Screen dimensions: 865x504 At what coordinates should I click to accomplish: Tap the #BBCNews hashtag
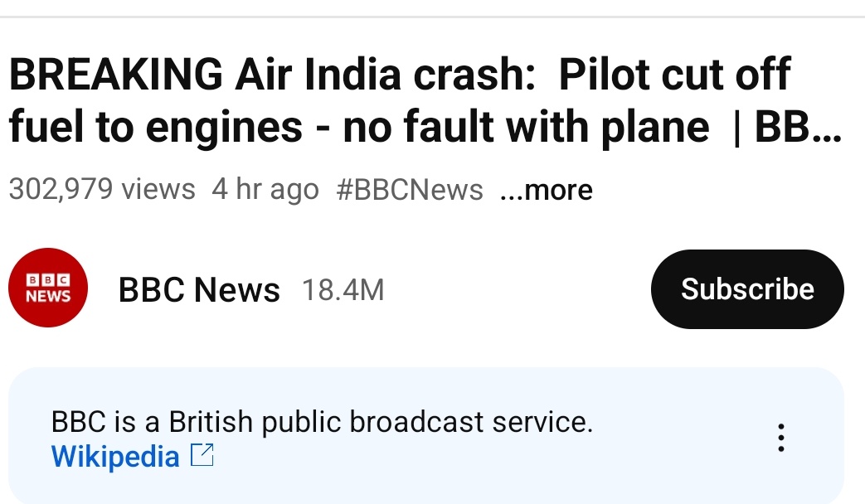[410, 191]
